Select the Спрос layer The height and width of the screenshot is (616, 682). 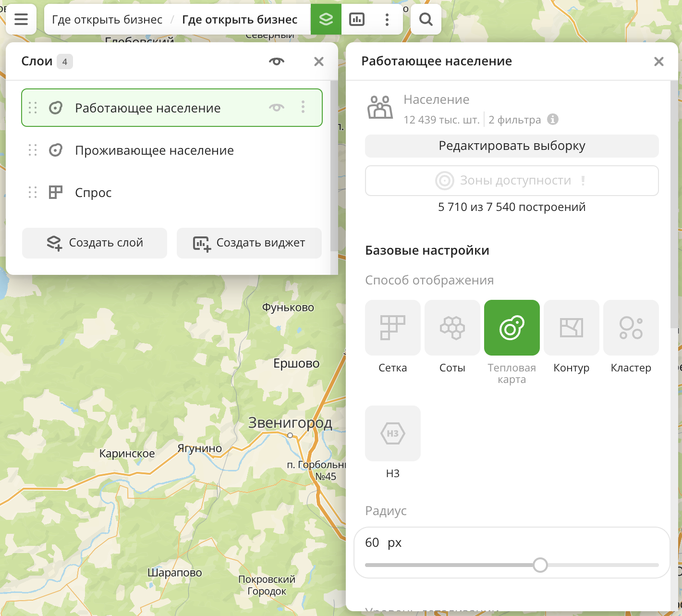point(93,193)
